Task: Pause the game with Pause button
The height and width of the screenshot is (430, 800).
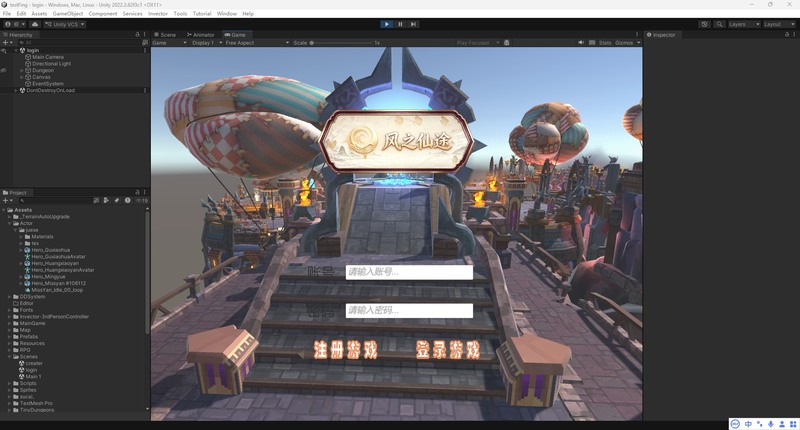Action: click(400, 24)
